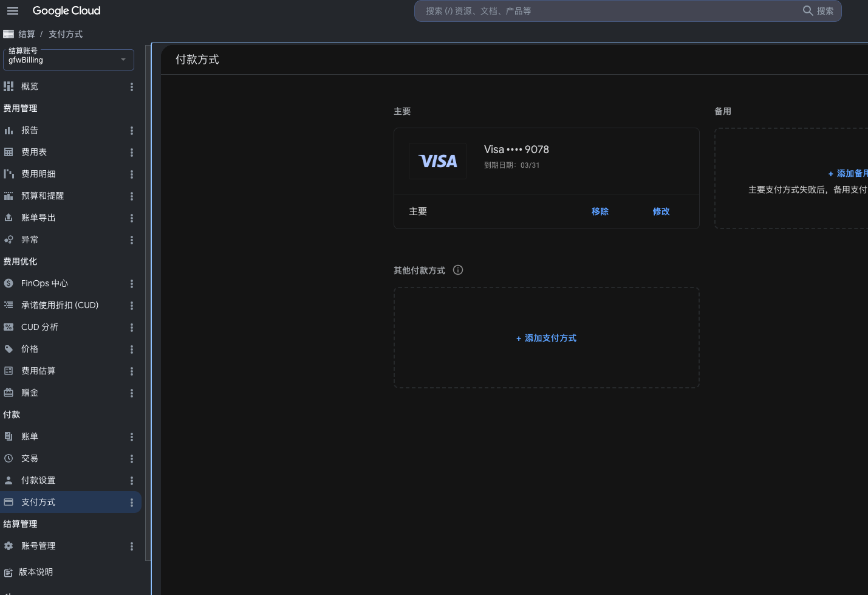
Task: Click the VISA card logo
Action: coord(437,161)
